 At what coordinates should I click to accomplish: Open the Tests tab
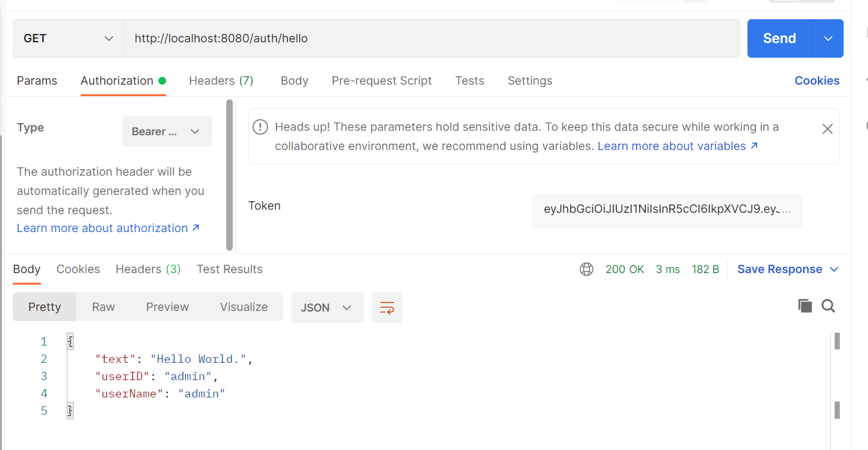click(470, 81)
